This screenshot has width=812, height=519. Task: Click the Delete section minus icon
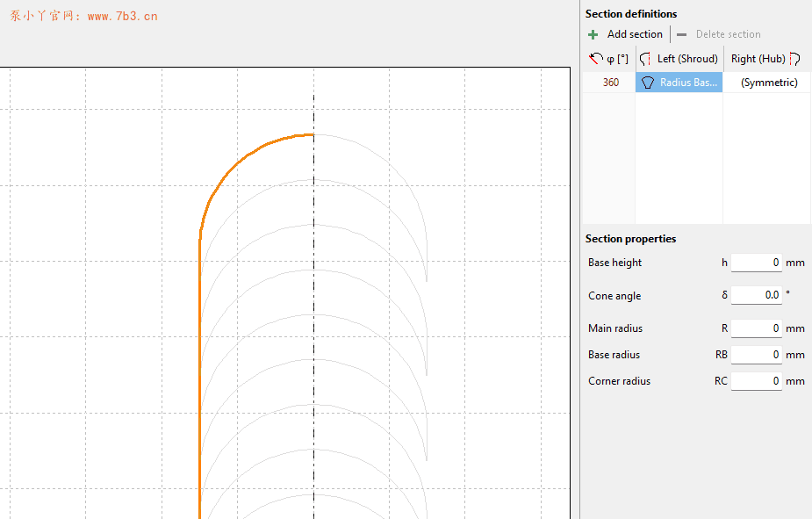tap(682, 34)
